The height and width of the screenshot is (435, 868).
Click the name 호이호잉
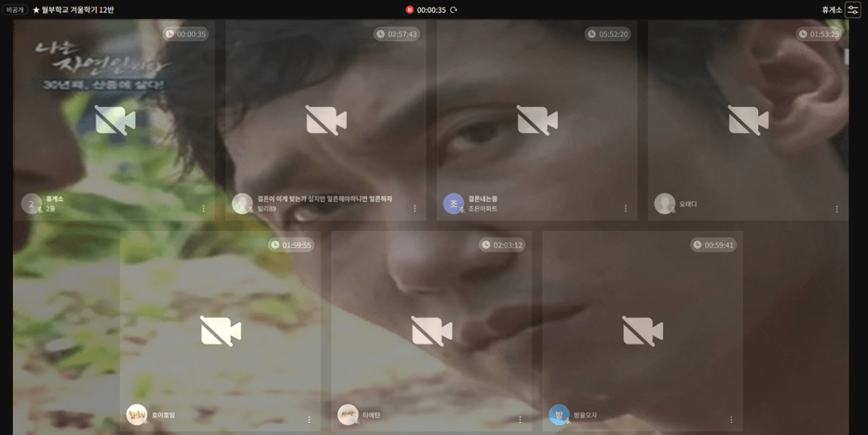(x=163, y=415)
